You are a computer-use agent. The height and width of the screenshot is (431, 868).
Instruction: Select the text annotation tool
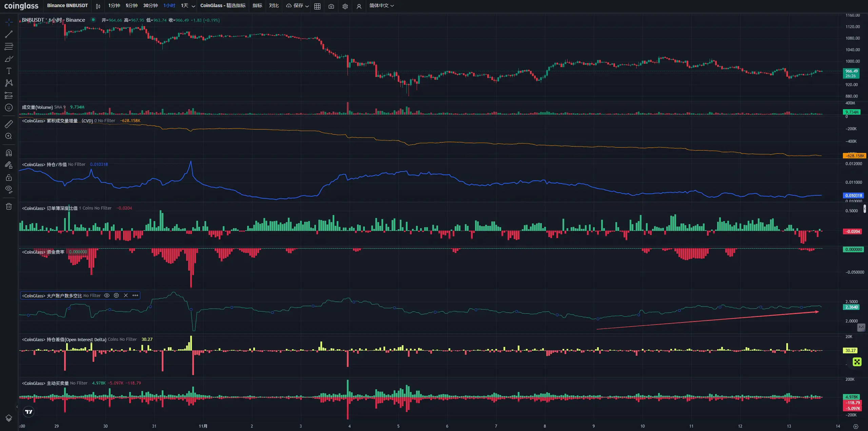pyautogui.click(x=9, y=71)
